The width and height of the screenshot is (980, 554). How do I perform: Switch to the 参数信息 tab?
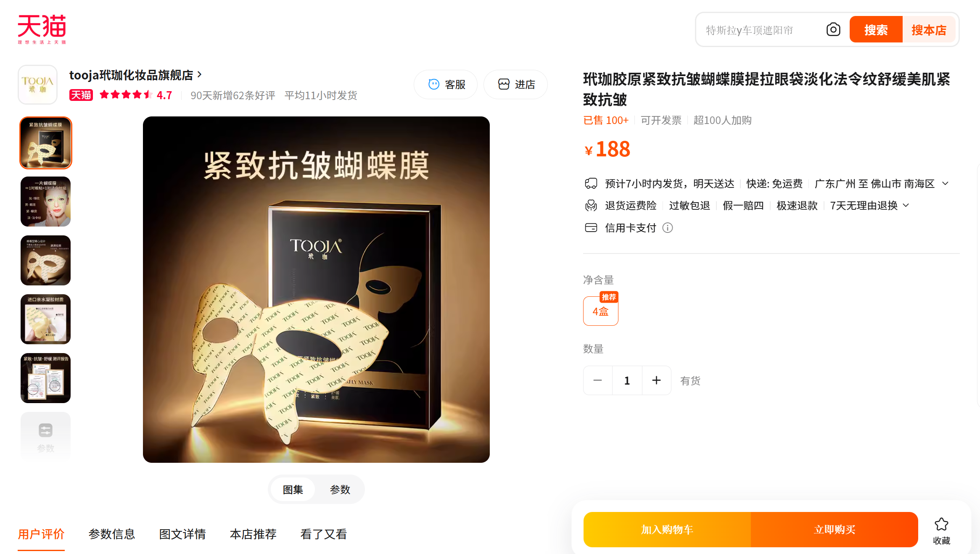[x=112, y=534]
